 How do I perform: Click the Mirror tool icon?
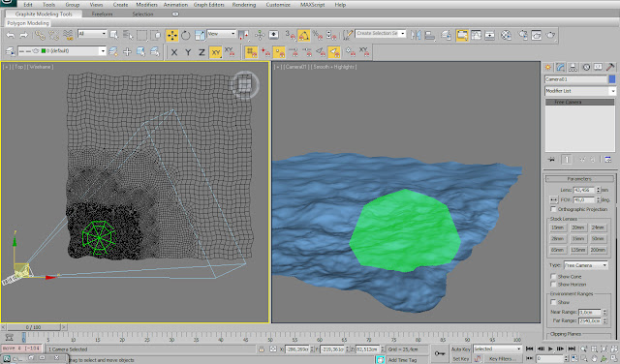pyautogui.click(x=416, y=35)
